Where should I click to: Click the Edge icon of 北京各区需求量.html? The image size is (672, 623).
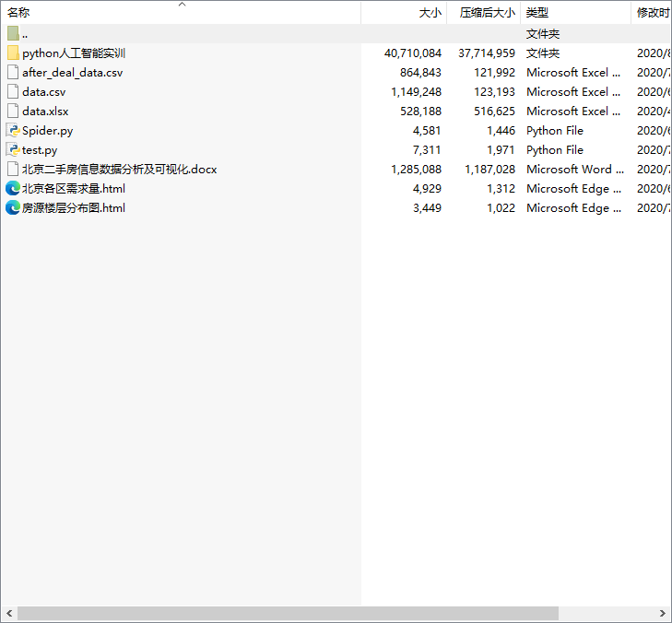click(13, 188)
